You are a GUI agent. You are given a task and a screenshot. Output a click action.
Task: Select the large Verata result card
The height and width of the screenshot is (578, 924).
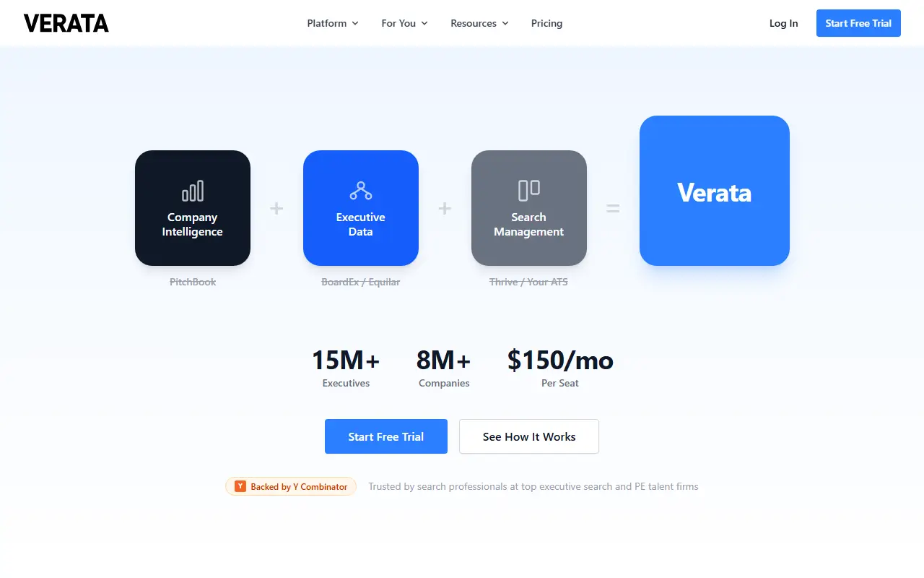tap(715, 191)
